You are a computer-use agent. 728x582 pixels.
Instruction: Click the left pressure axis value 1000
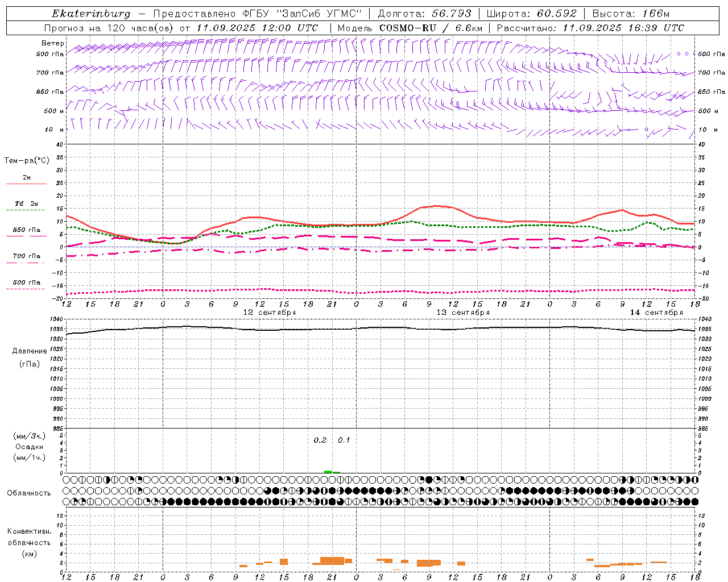pos(56,399)
